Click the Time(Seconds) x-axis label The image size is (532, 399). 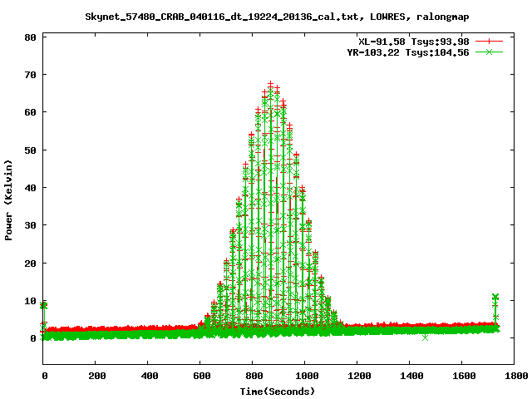click(x=278, y=392)
